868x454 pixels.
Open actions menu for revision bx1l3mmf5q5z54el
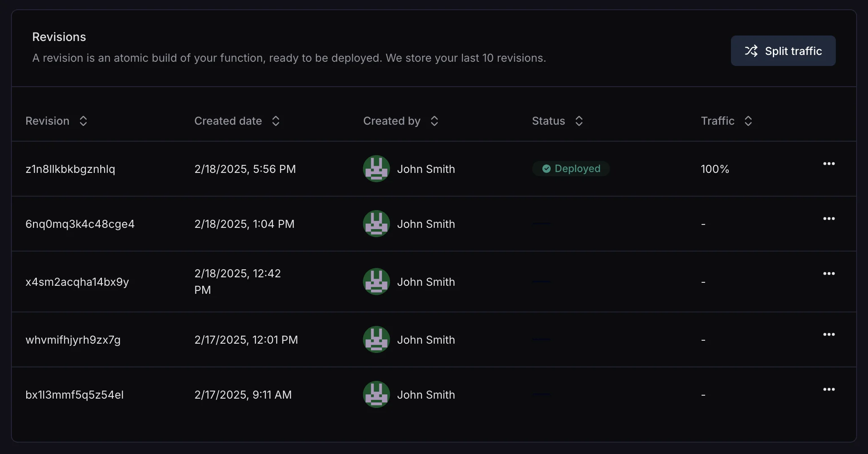[x=829, y=389]
